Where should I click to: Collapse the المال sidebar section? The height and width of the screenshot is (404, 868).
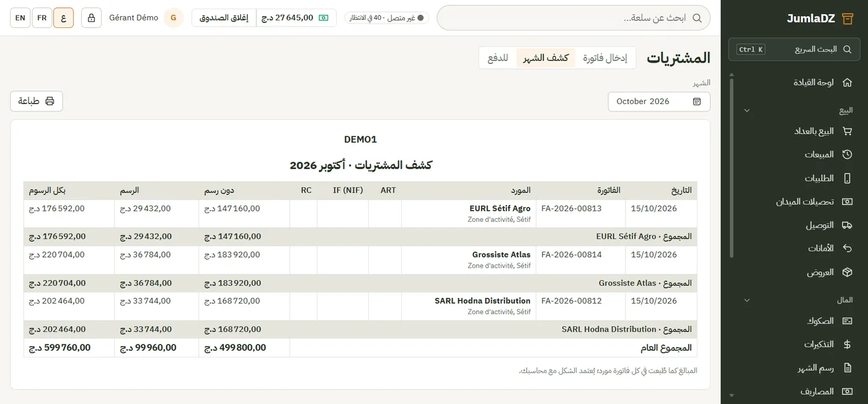pyautogui.click(x=746, y=301)
